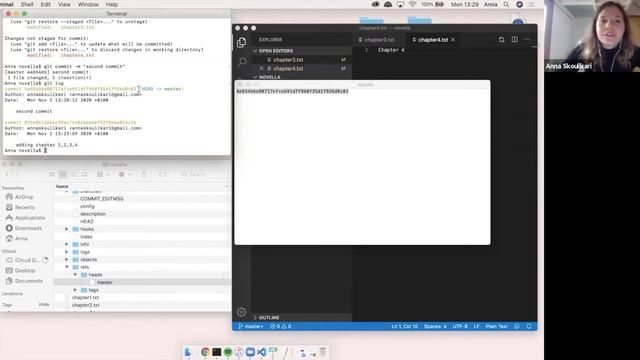Open Music from the Dock

tap(239, 352)
